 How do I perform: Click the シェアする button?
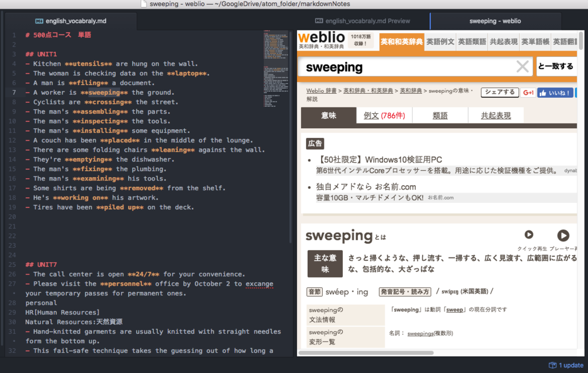[x=500, y=93]
